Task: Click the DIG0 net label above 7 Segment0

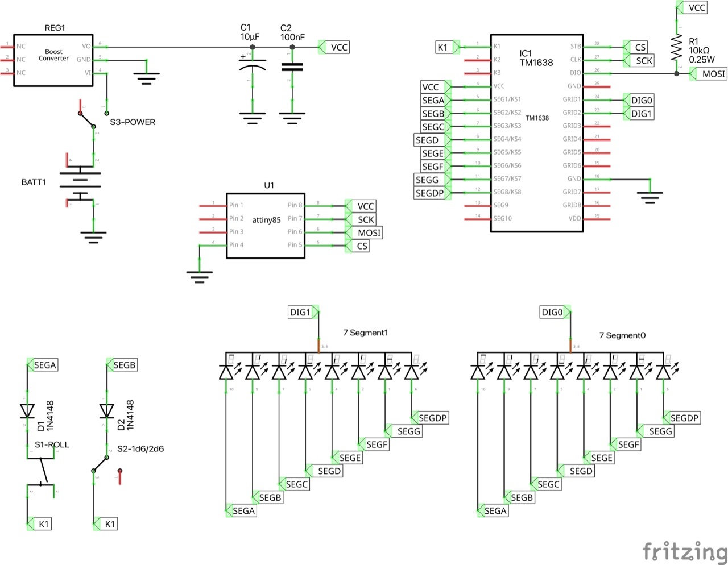Action: [x=556, y=312]
